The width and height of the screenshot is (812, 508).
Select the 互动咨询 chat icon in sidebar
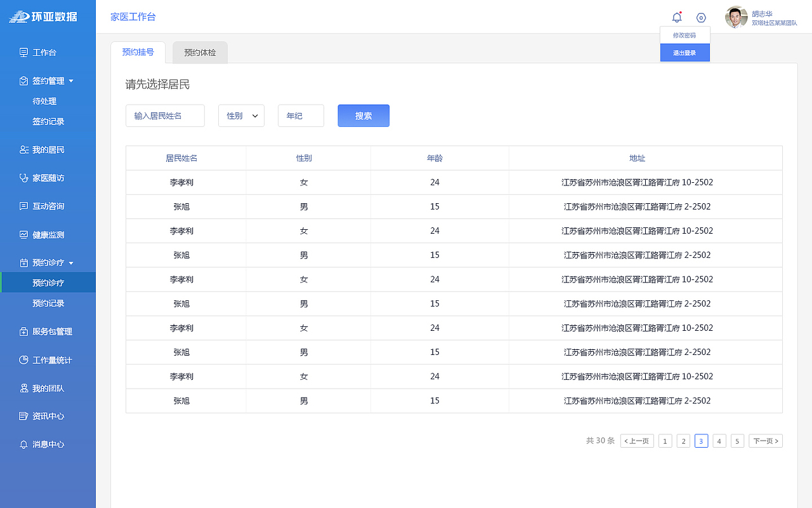pyautogui.click(x=23, y=206)
